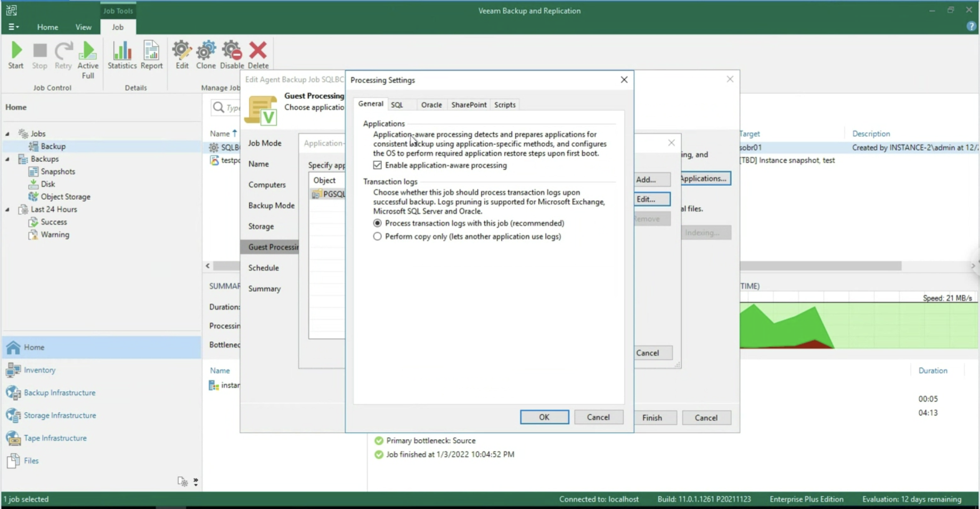Click the navigation pane options overflow arrow
Viewport: 980px width, 509px height.
click(195, 482)
